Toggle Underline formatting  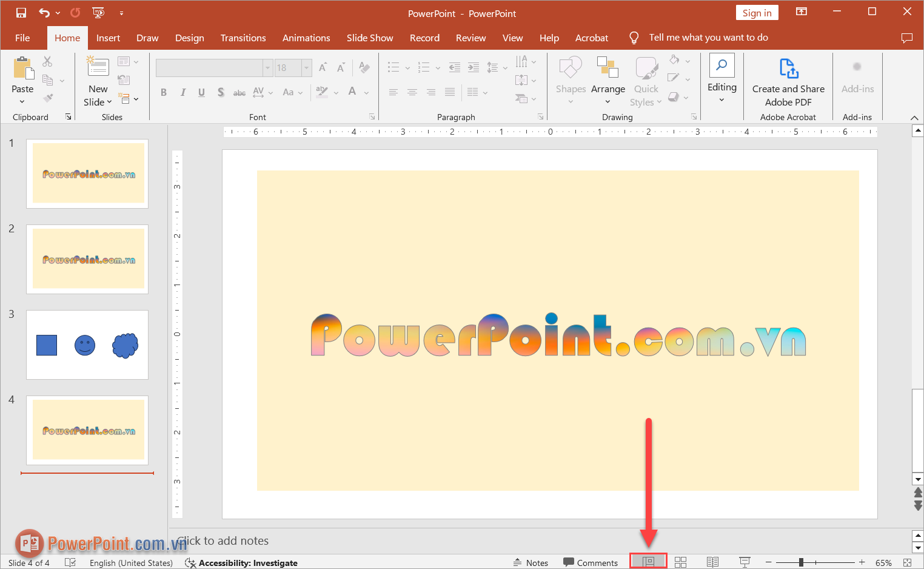coord(201,92)
